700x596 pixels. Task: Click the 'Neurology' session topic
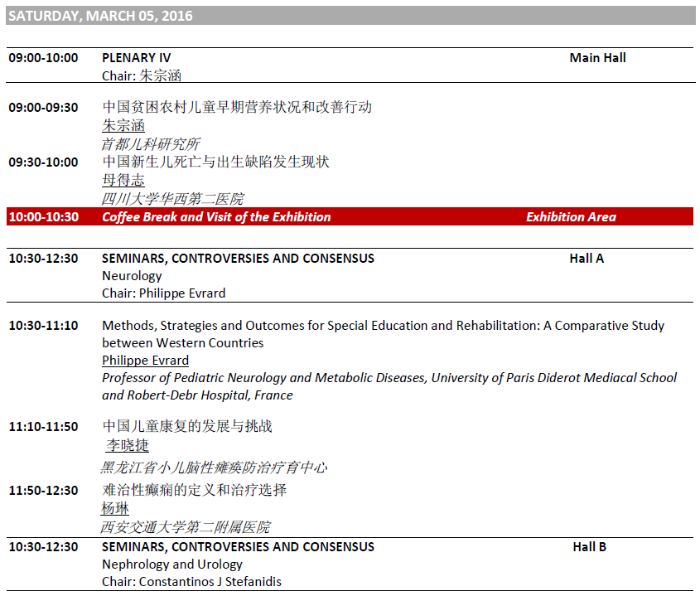pyautogui.click(x=133, y=276)
